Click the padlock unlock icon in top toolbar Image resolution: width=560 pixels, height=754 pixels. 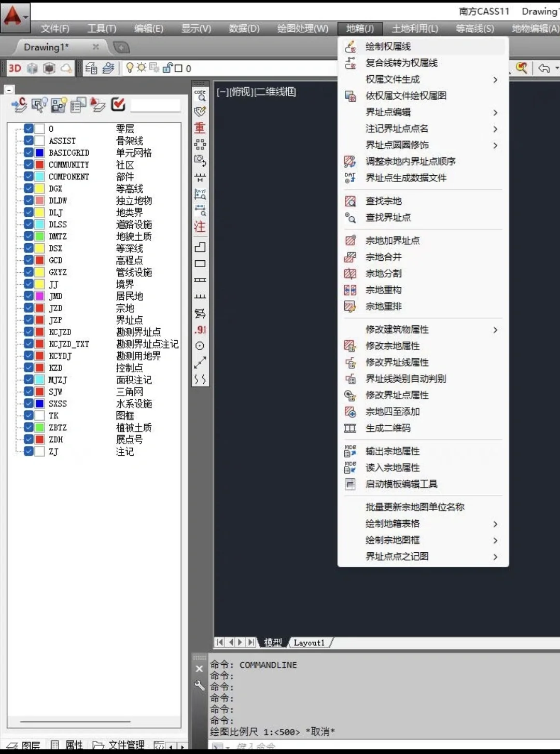pyautogui.click(x=167, y=68)
